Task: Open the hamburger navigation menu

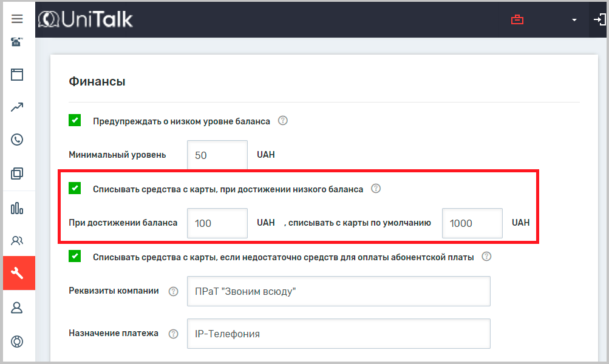Action: tap(17, 19)
